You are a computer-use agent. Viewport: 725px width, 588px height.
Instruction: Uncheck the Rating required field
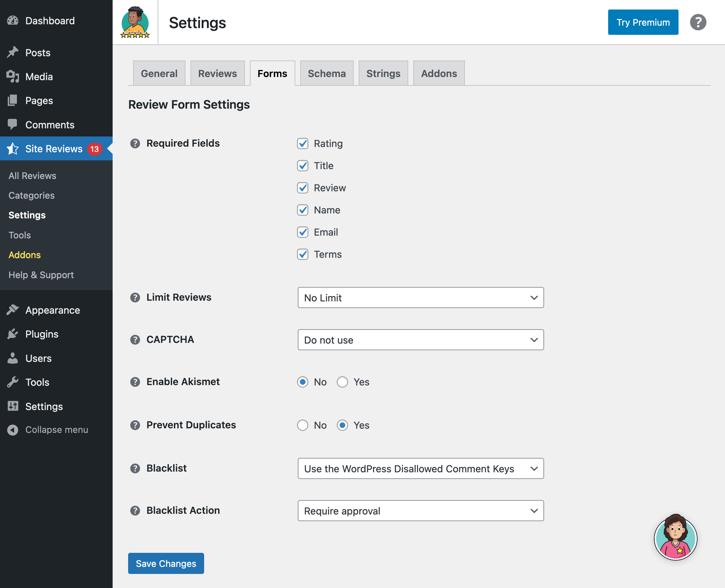coord(303,143)
